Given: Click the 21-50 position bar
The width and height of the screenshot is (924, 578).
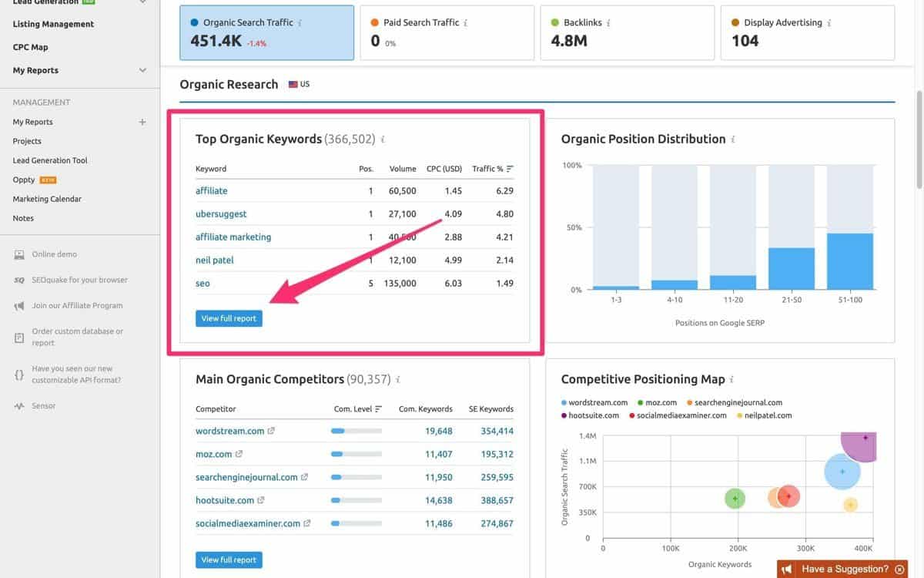Looking at the screenshot, I should pyautogui.click(x=792, y=269).
